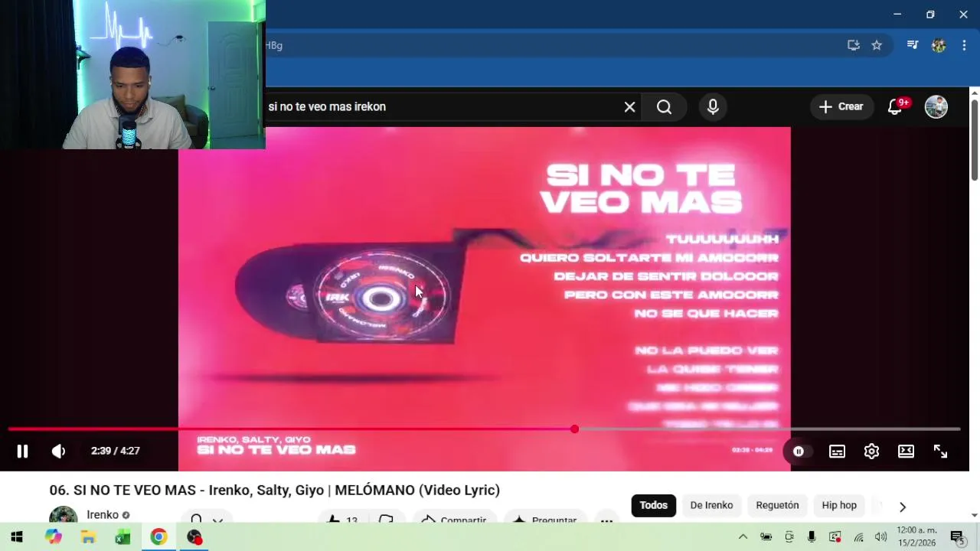
Task: Show hidden system tray icons chevron
Action: [743, 537]
